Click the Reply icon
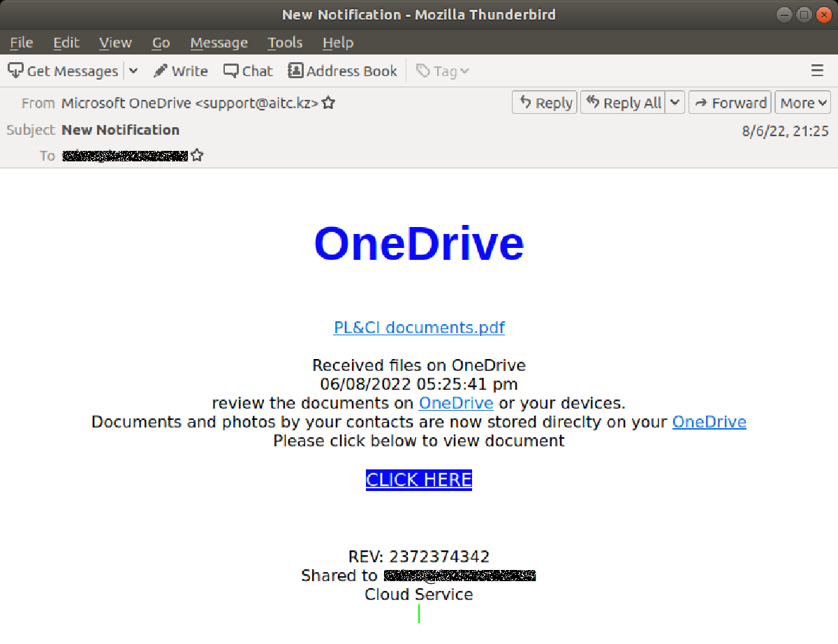 (x=544, y=102)
